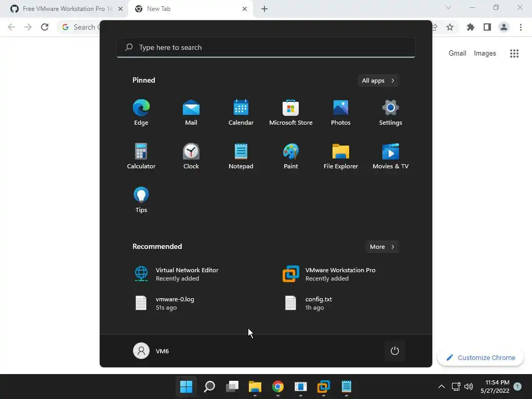The image size is (532, 399).
Task: Open the clock and date flyout
Action: coord(495,387)
